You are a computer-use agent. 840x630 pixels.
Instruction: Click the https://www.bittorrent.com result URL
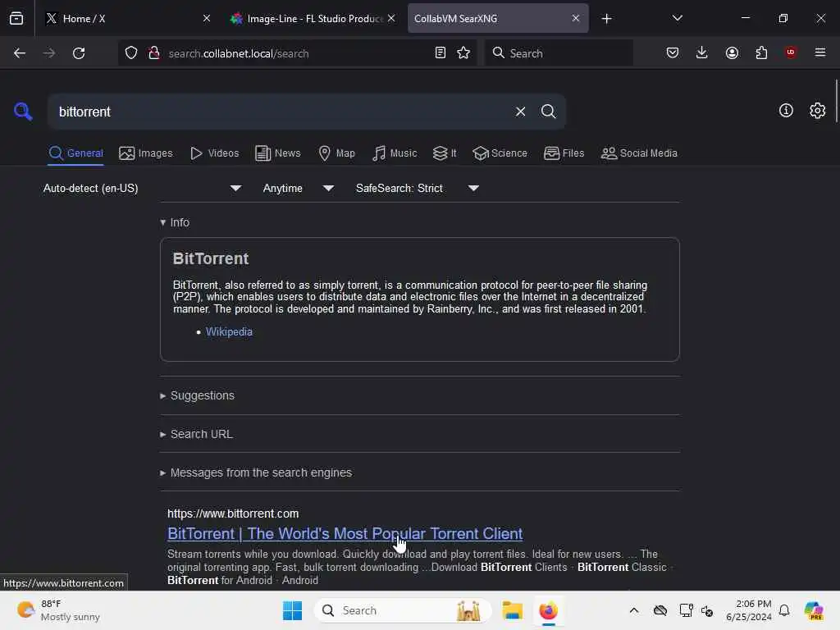pyautogui.click(x=232, y=514)
